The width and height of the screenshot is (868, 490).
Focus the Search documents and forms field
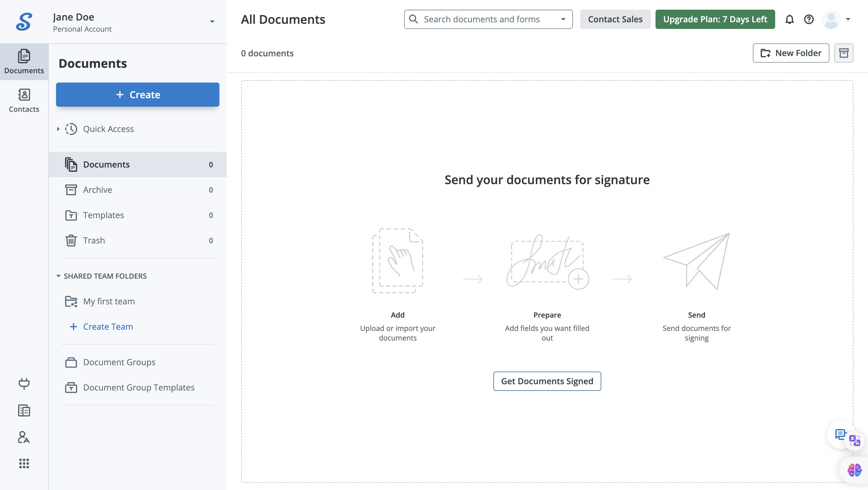pos(482,19)
